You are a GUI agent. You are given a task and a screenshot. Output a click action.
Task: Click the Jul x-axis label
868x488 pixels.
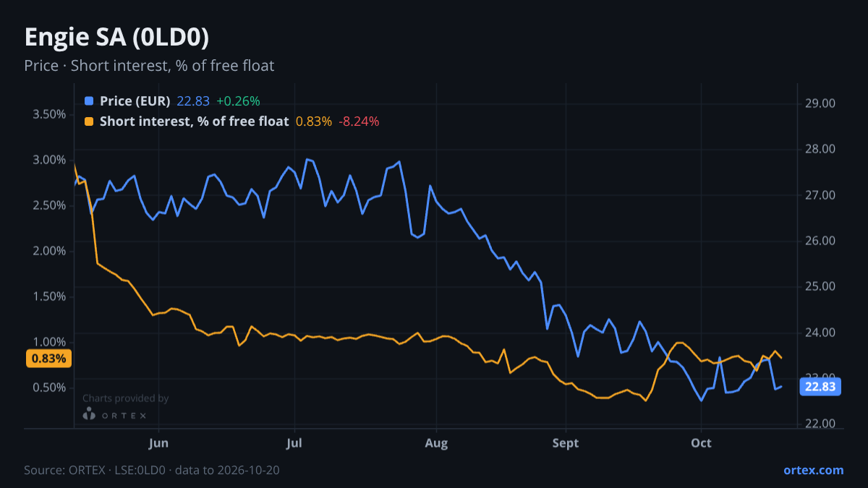pos(294,442)
